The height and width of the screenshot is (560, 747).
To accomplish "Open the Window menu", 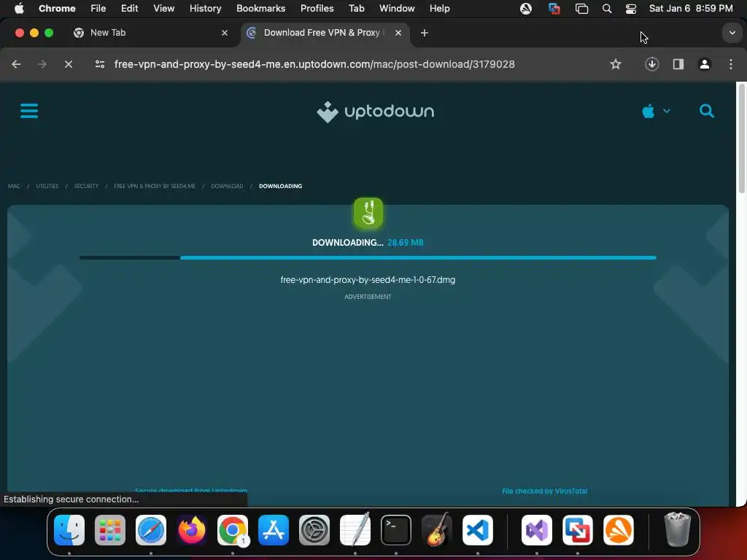I will pyautogui.click(x=397, y=9).
